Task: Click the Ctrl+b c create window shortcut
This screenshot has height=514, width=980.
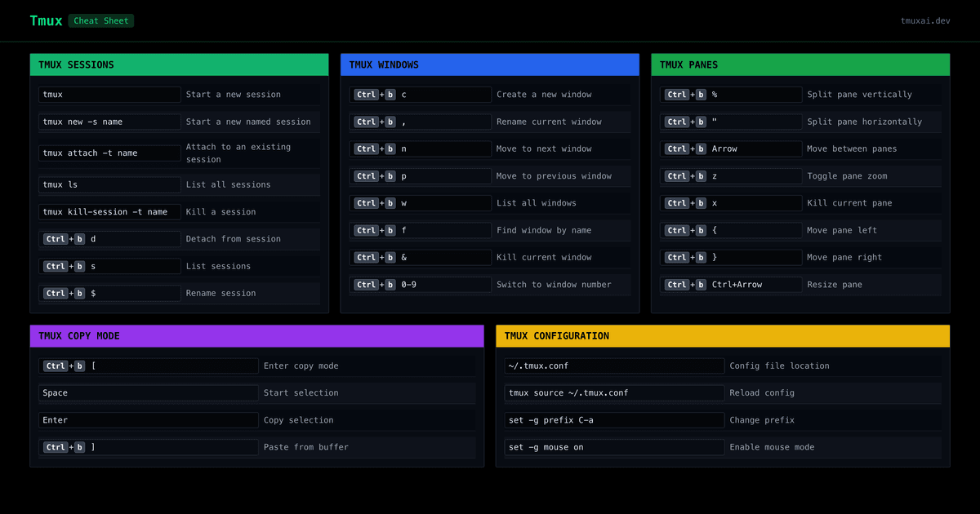Action: tap(420, 94)
